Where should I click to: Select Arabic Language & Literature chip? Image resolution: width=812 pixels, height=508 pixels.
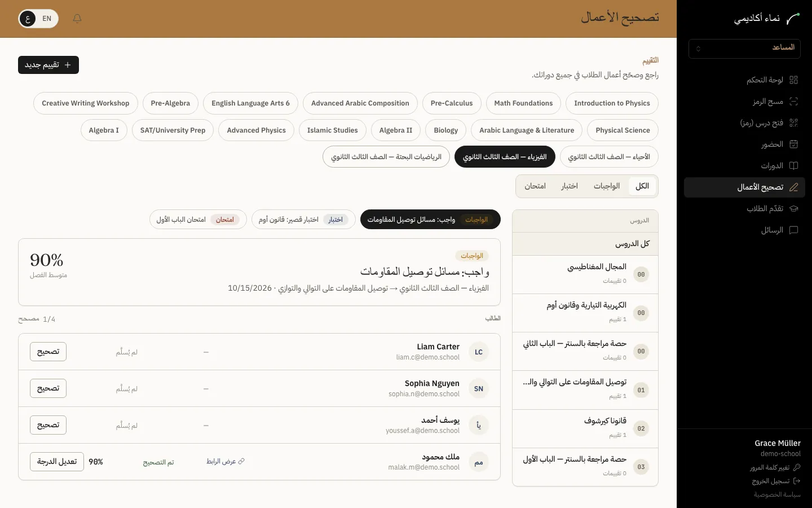(527, 130)
